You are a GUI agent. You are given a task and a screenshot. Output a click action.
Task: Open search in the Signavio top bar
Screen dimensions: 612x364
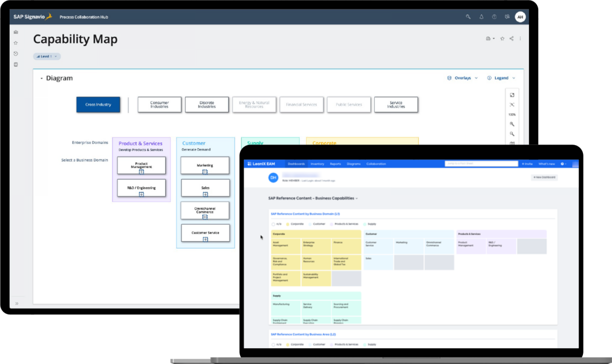point(468,16)
